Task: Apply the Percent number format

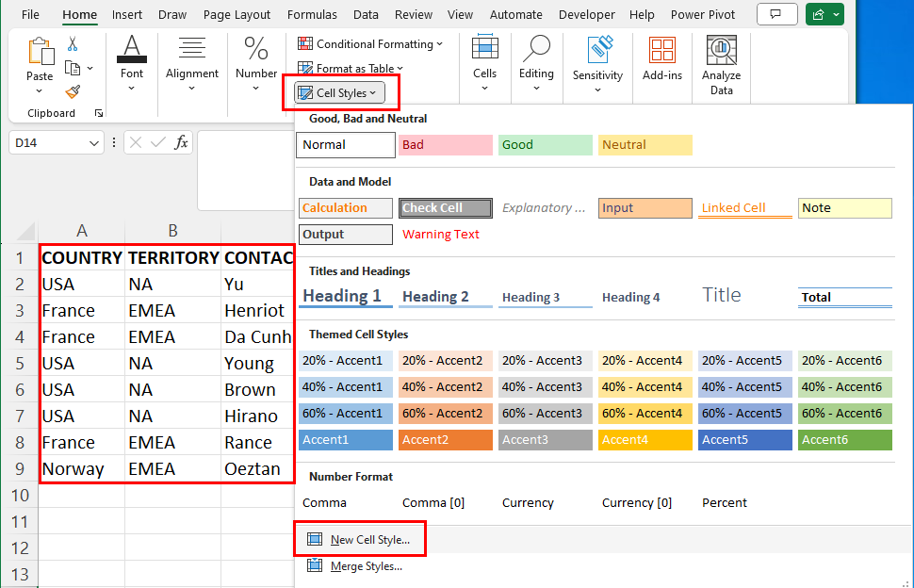Action: click(x=725, y=503)
